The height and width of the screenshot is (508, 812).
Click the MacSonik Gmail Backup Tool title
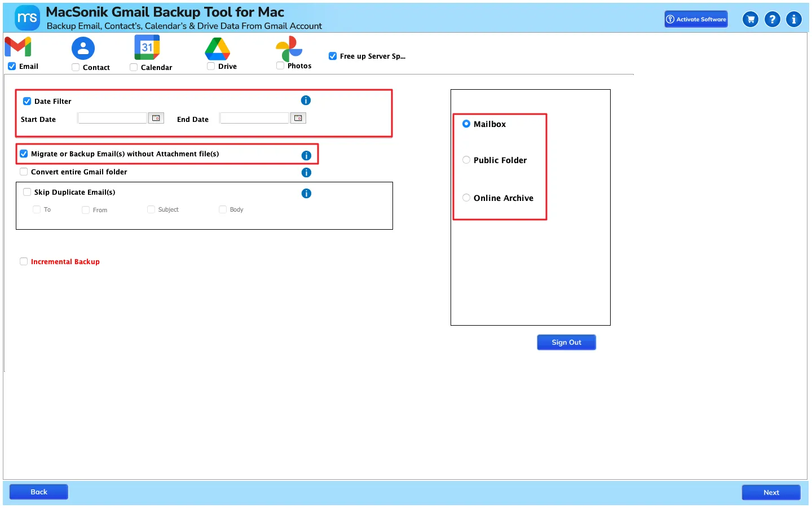pyautogui.click(x=165, y=12)
